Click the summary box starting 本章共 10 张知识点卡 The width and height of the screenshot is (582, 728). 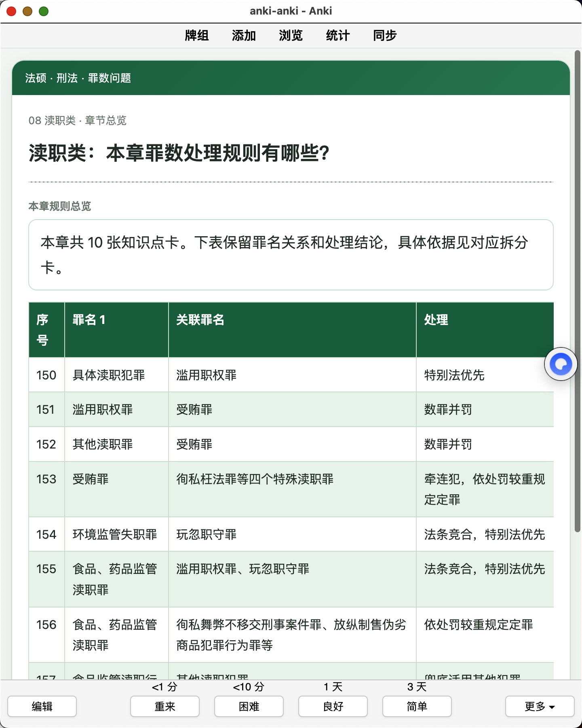291,255
